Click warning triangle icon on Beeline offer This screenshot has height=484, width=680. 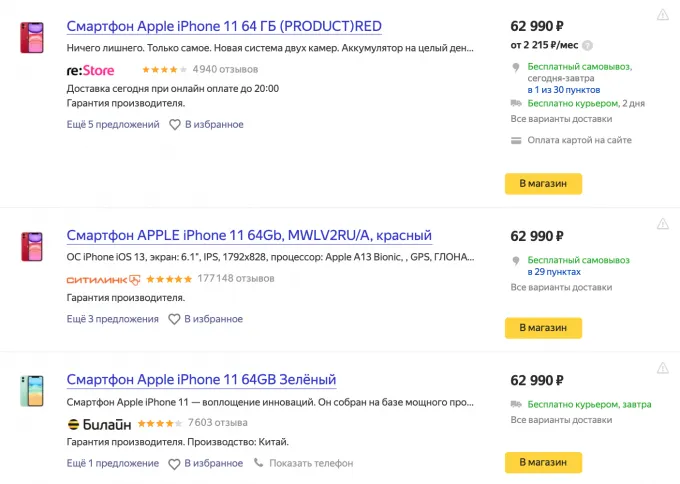[x=663, y=368]
